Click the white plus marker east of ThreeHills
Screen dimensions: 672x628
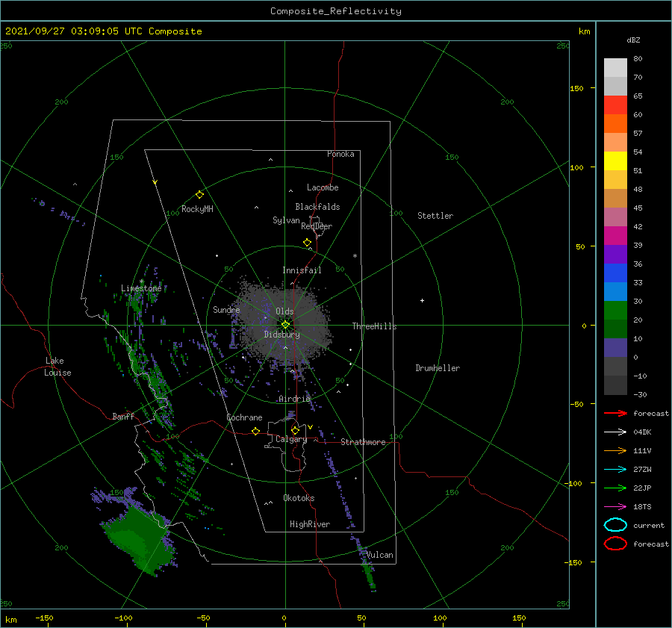click(422, 300)
